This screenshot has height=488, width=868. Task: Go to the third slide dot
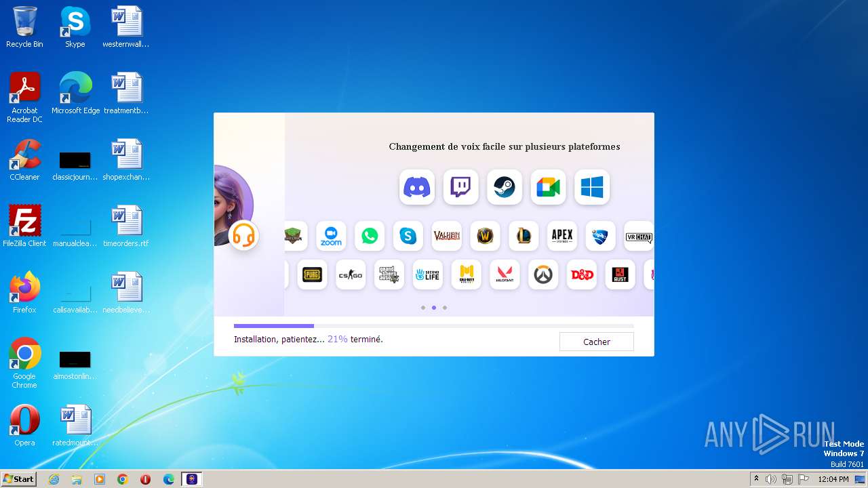pos(445,308)
